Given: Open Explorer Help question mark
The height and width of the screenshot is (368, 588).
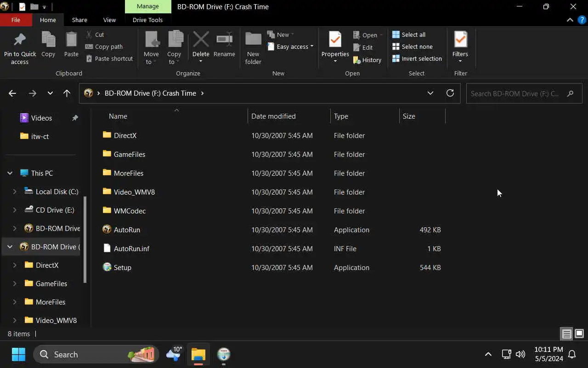Looking at the screenshot, I should (582, 20).
